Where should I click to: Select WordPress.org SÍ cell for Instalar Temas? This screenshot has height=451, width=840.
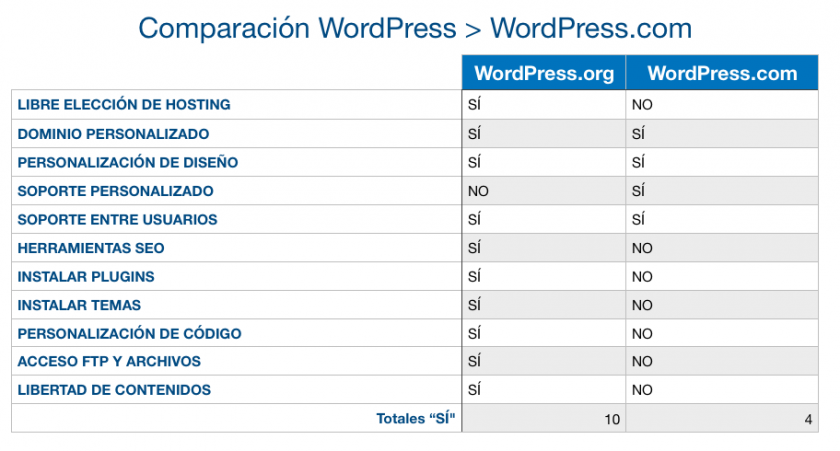pyautogui.click(x=544, y=305)
